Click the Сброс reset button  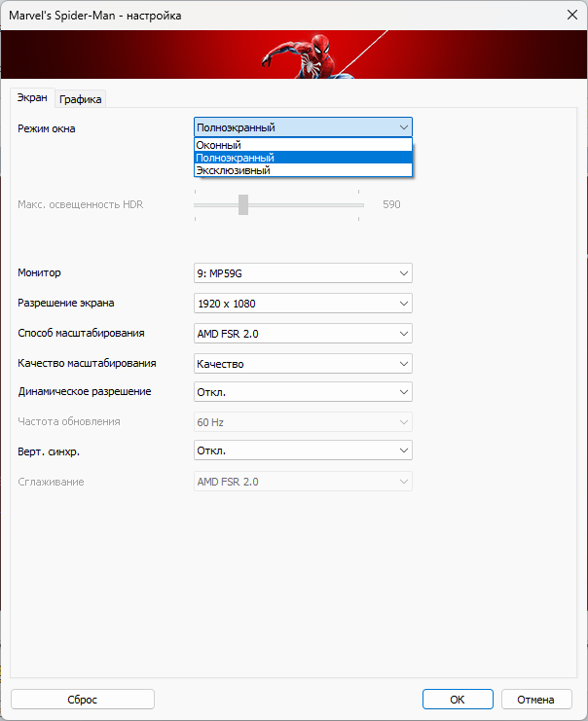pyautogui.click(x=83, y=700)
